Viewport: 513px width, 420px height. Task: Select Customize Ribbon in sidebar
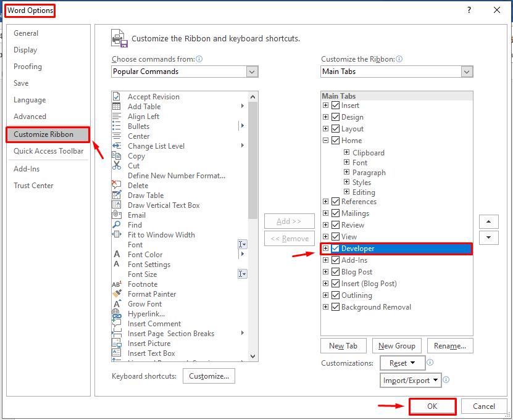[x=48, y=134]
